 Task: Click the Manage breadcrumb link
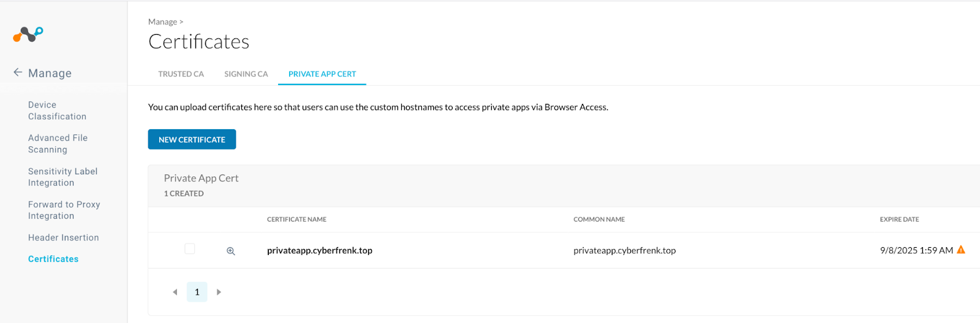[162, 21]
